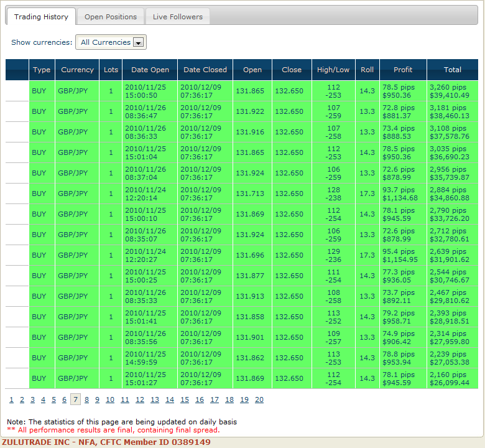Viewport: 485px width, 448px height.
Task: Click the Type column header
Action: [x=42, y=70]
